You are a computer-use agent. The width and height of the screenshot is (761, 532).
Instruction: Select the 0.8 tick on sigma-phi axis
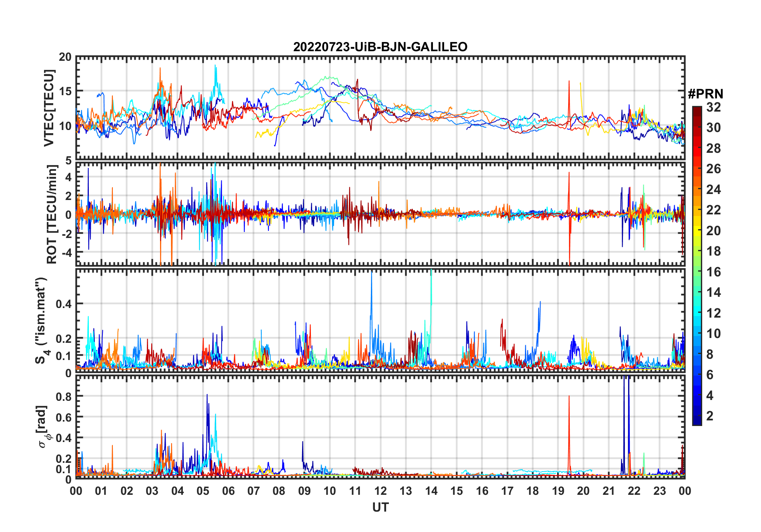pyautogui.click(x=64, y=396)
